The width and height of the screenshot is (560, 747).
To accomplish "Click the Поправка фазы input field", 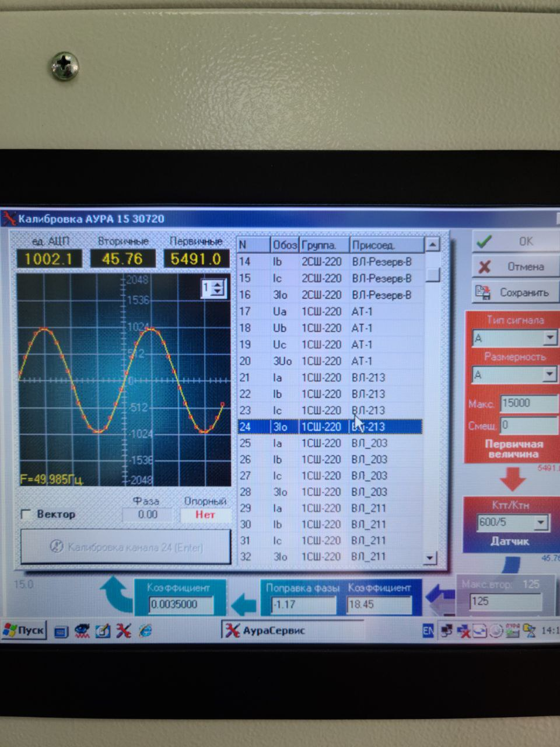I will point(302,605).
